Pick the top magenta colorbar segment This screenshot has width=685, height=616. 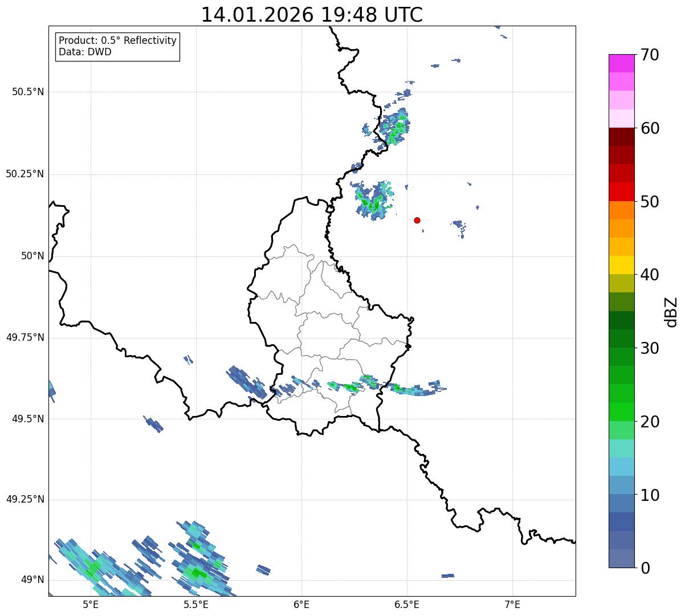621,63
